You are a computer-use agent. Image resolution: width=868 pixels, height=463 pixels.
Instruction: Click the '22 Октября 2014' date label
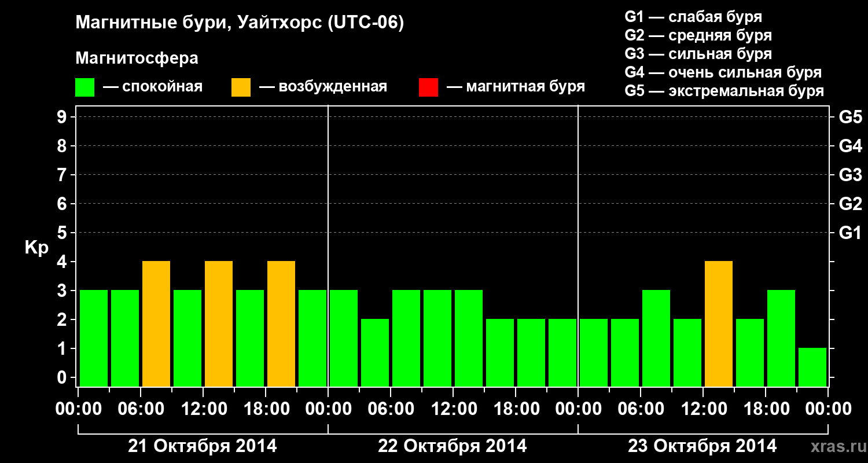453,446
